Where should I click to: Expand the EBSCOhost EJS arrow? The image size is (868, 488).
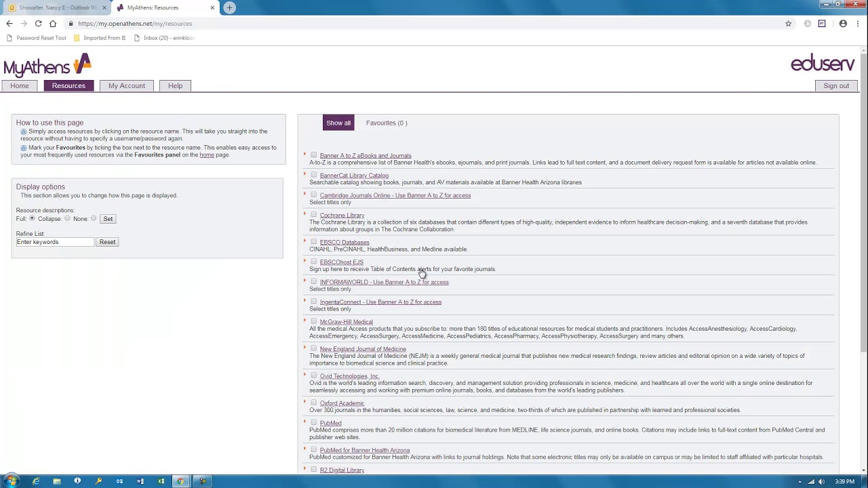pos(305,262)
